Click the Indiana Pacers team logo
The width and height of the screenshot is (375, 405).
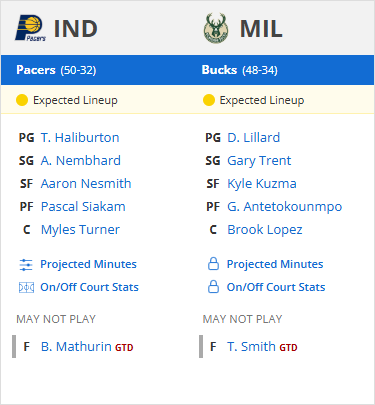[31, 29]
